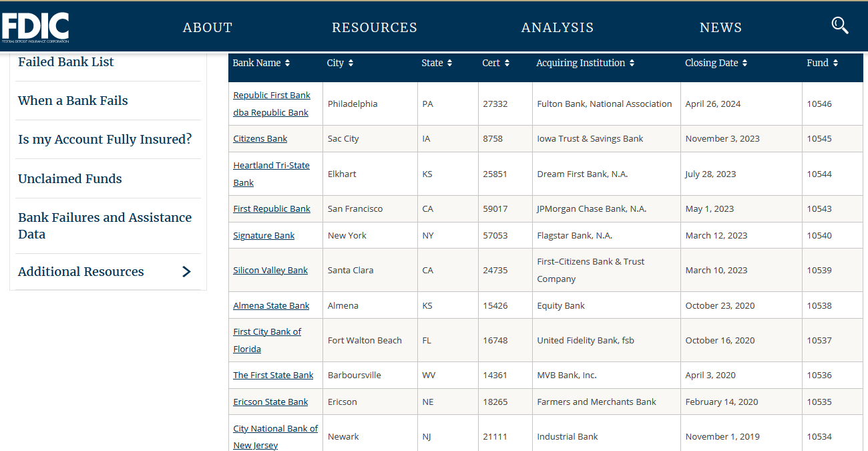Sort table by Bank Name column
The height and width of the screenshot is (451, 868).
(x=261, y=63)
